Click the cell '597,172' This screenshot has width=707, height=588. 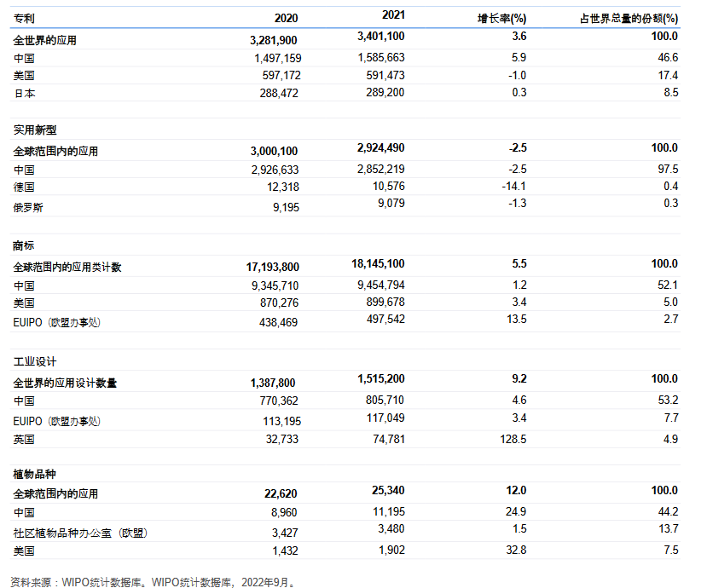click(281, 76)
